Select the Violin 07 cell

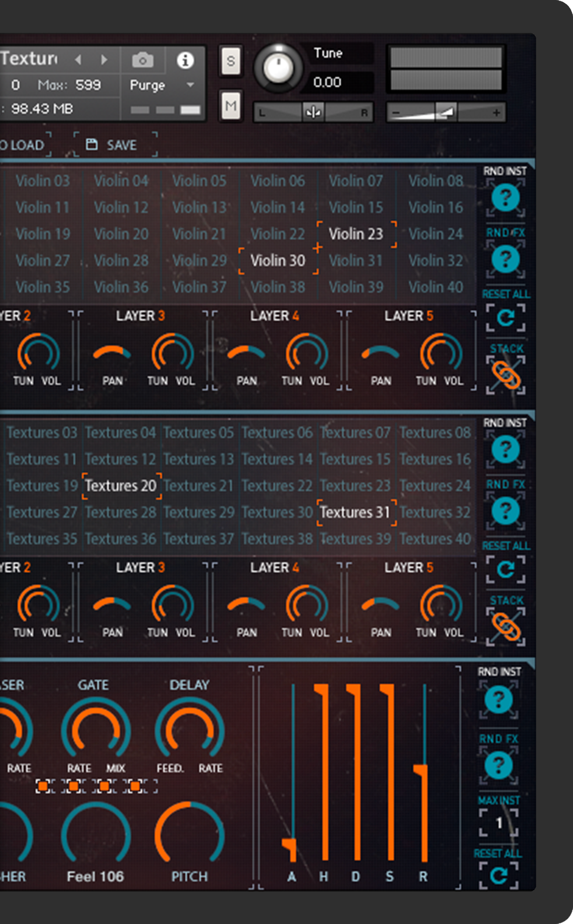pos(356,181)
